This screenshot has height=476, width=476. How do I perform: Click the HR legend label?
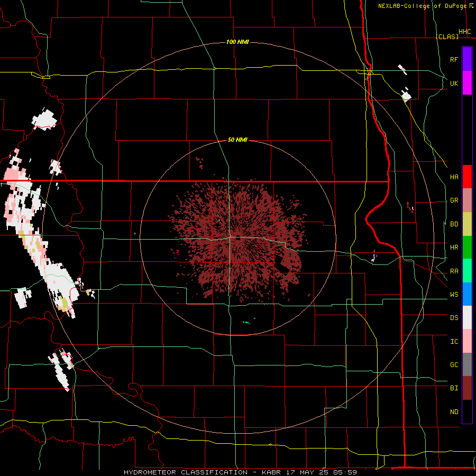pyautogui.click(x=454, y=248)
